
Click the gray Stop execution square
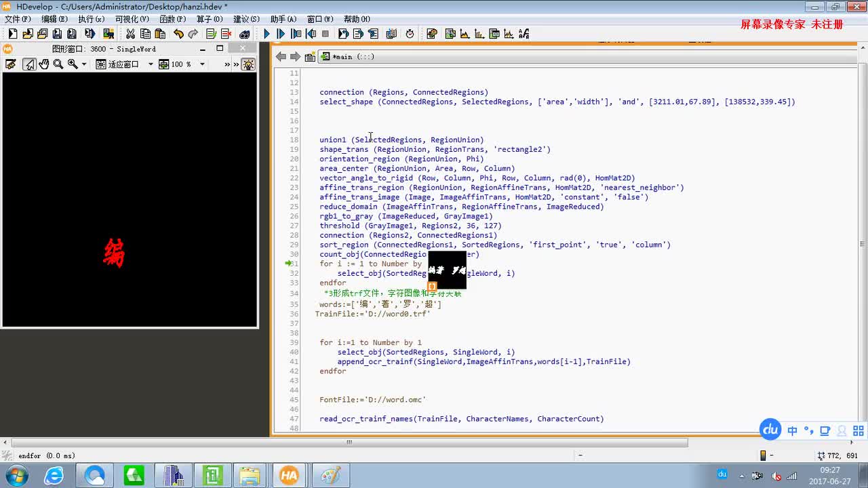tap(325, 34)
